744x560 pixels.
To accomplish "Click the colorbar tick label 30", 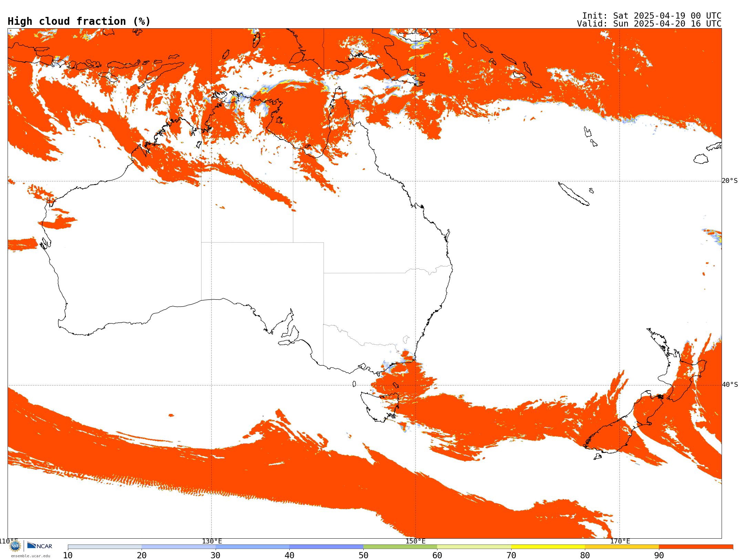I will coord(216,556).
